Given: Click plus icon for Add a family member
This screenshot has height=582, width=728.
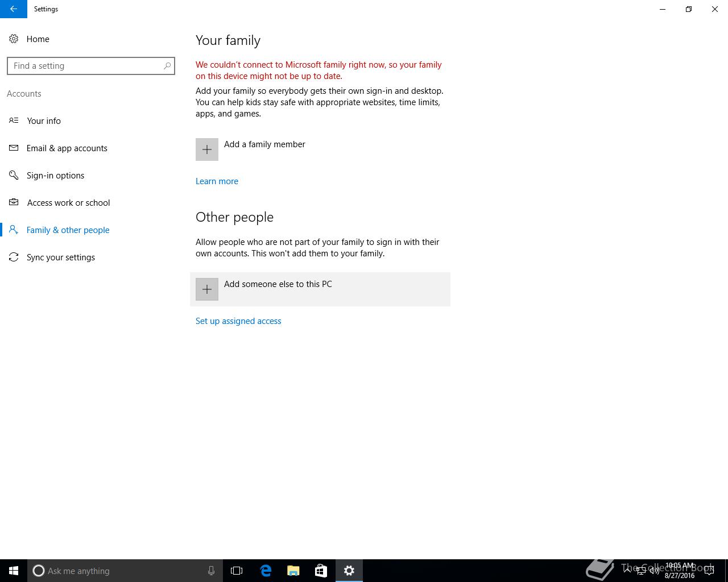Looking at the screenshot, I should coord(207,149).
